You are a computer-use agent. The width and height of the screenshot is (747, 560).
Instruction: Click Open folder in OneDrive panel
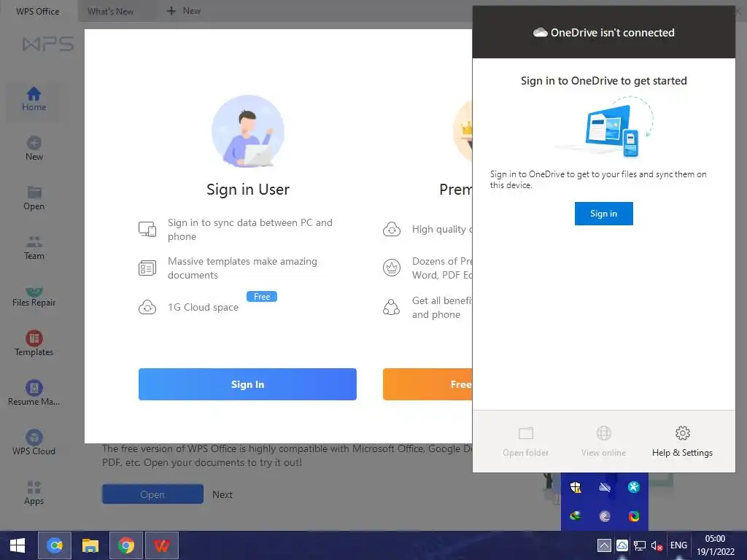tap(525, 441)
